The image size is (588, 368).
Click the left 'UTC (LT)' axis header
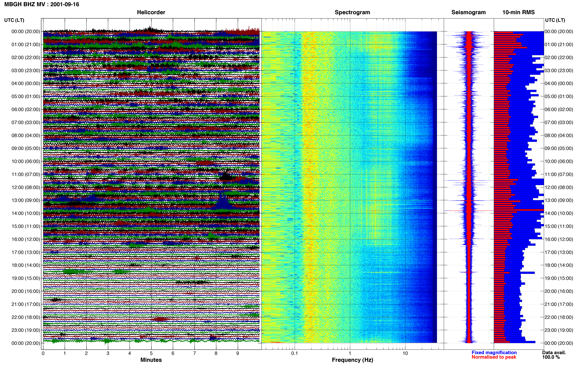[x=14, y=20]
